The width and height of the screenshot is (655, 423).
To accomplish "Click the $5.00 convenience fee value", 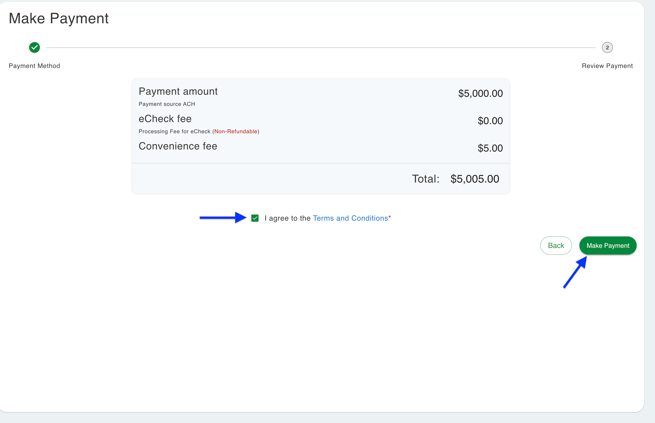I will coord(490,148).
